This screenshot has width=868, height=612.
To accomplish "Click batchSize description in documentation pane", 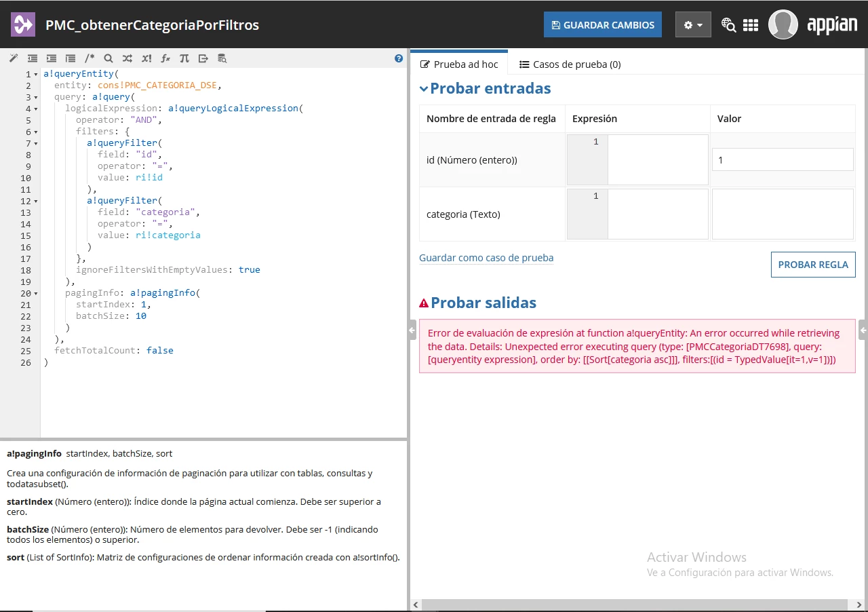I will tap(193, 535).
